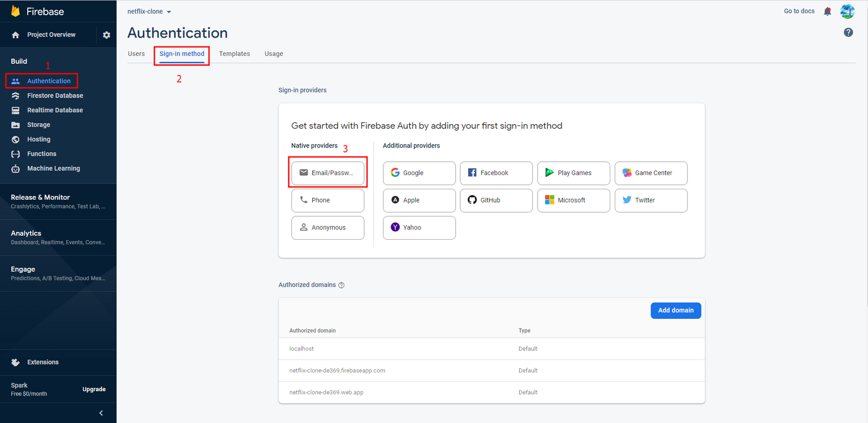This screenshot has width=868, height=423.
Task: Select the Yahoo provider
Action: click(419, 228)
